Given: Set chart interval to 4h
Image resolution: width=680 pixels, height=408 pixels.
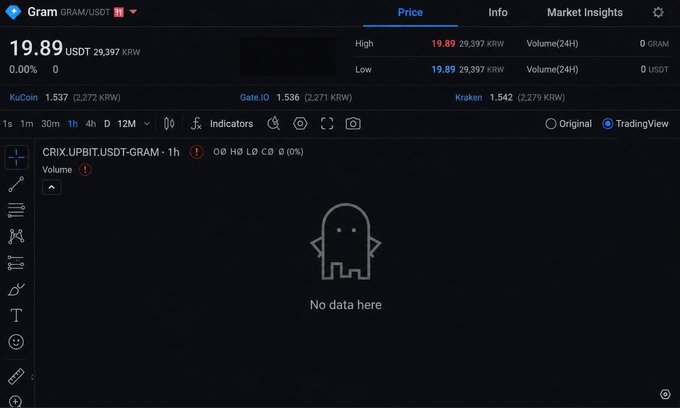Looking at the screenshot, I should (91, 124).
